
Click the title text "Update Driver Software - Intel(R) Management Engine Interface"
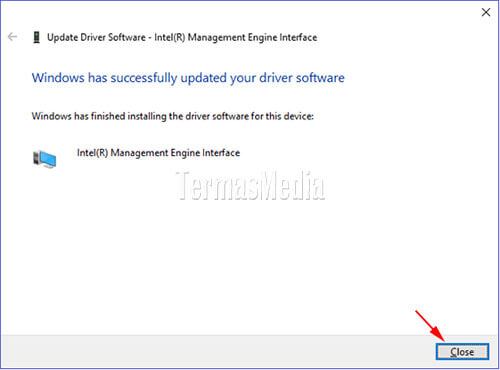point(182,37)
